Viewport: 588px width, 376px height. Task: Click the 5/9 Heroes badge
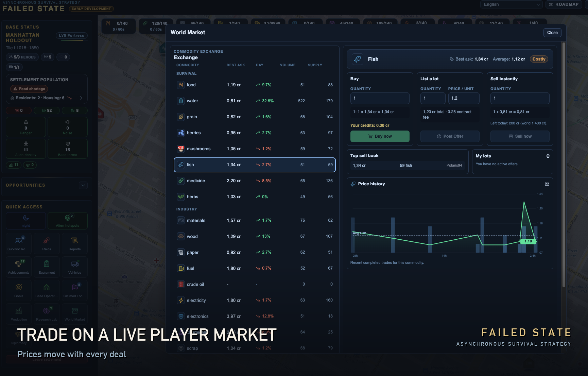pos(22,57)
